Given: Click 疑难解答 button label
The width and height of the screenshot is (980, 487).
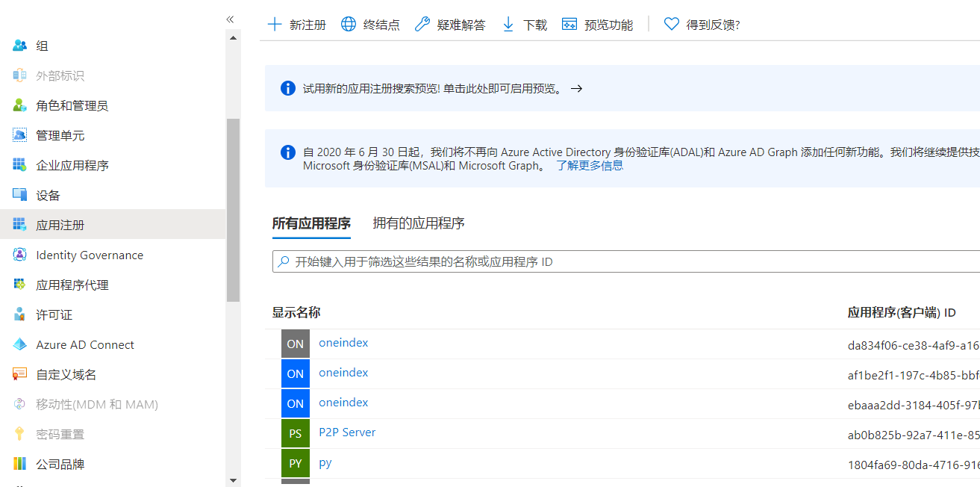Looking at the screenshot, I should pos(461,25).
